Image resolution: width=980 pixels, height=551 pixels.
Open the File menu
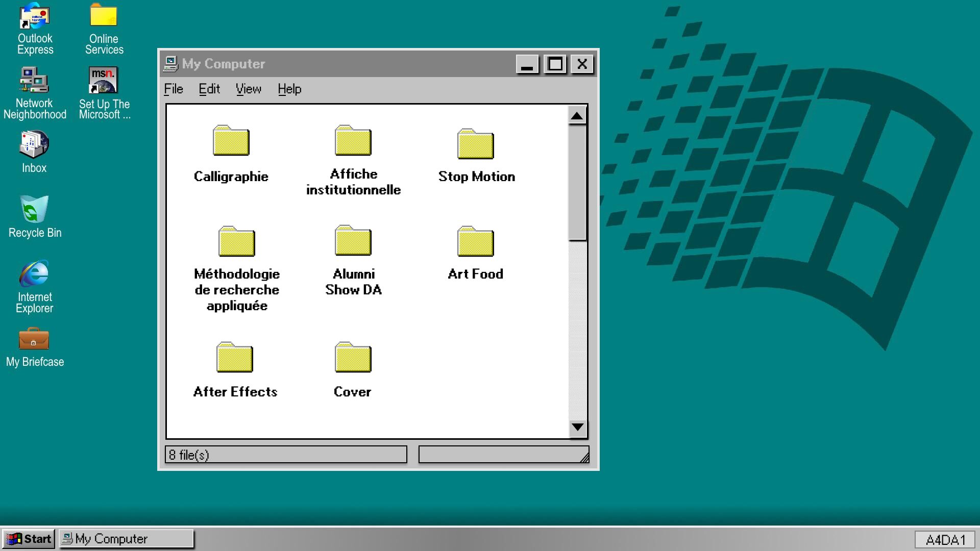tap(174, 89)
